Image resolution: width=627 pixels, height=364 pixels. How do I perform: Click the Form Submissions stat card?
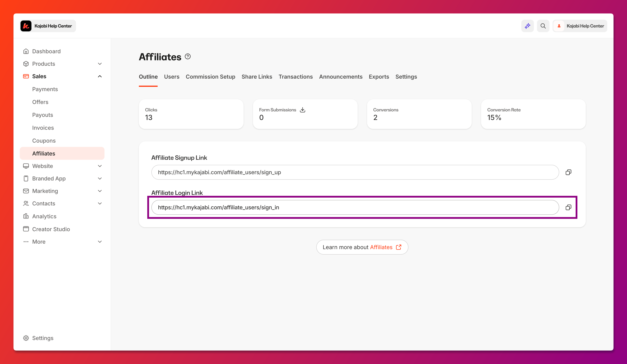pos(305,114)
